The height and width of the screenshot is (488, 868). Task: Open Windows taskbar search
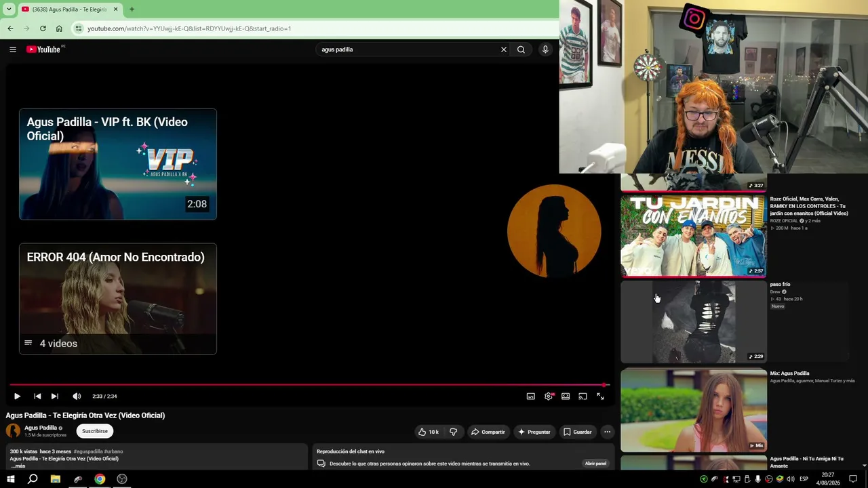pyautogui.click(x=33, y=479)
